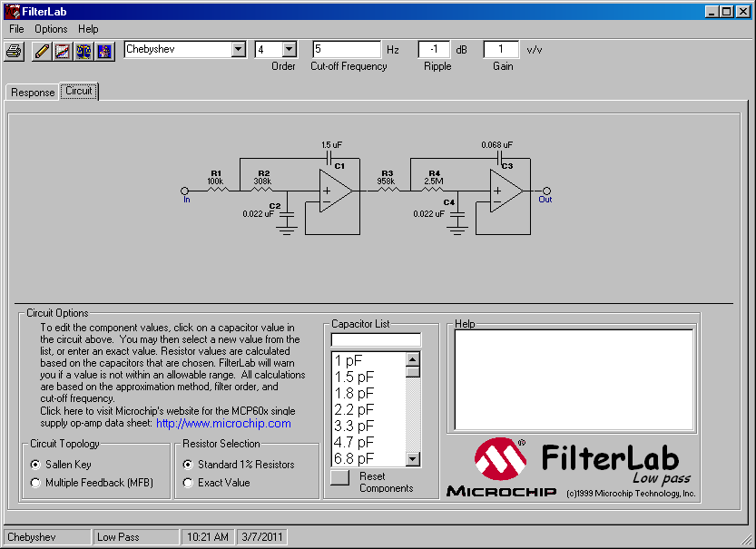756x549 pixels.
Task: Click inside the Help text box
Action: click(x=574, y=380)
